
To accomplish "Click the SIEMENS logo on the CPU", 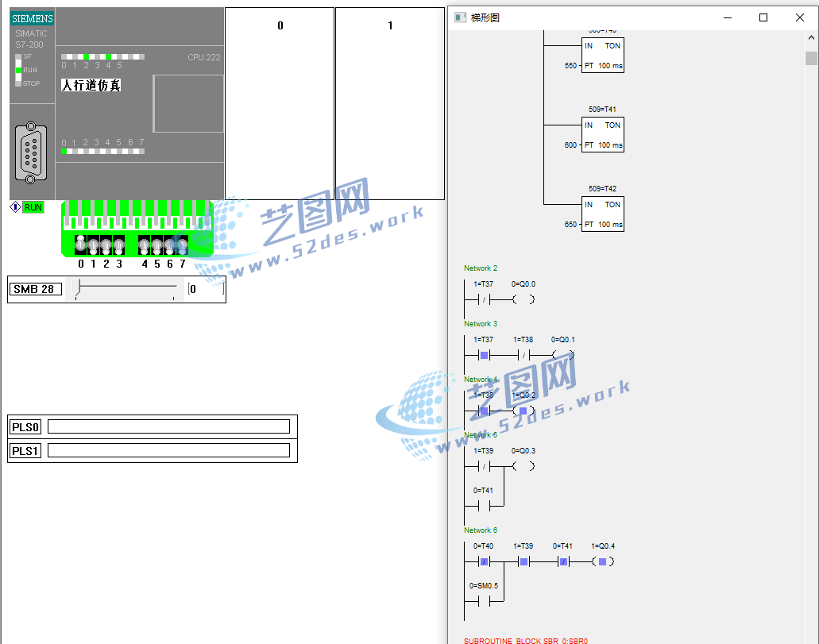I will (33, 19).
